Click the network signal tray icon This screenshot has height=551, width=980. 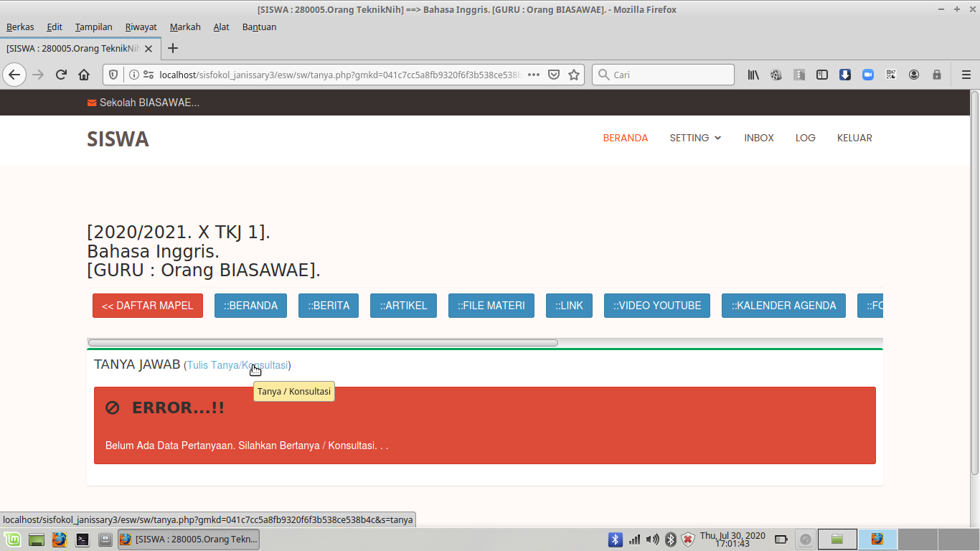tap(635, 540)
